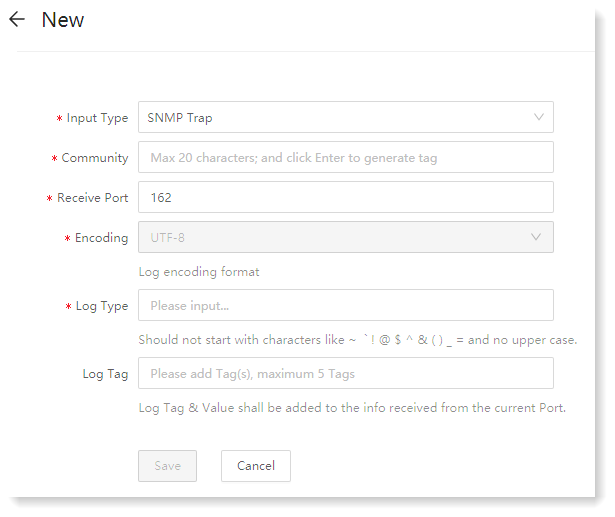Click the Receive Port label

[93, 198]
